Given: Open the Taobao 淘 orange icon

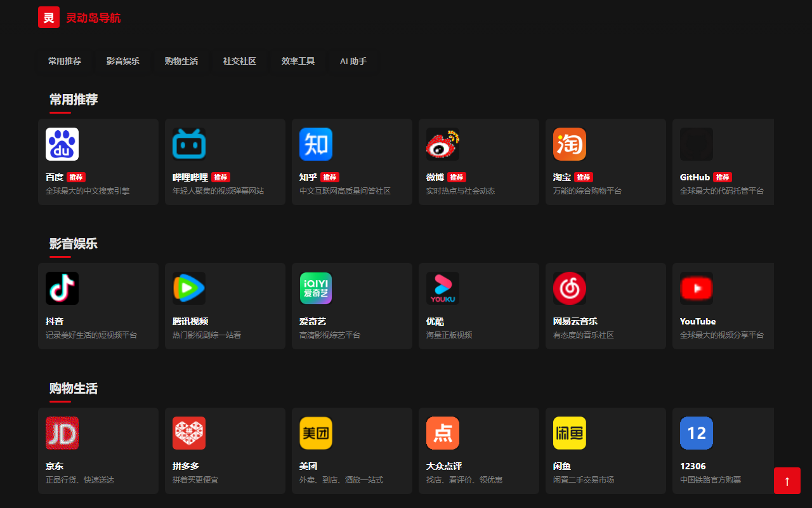Looking at the screenshot, I should pos(570,144).
